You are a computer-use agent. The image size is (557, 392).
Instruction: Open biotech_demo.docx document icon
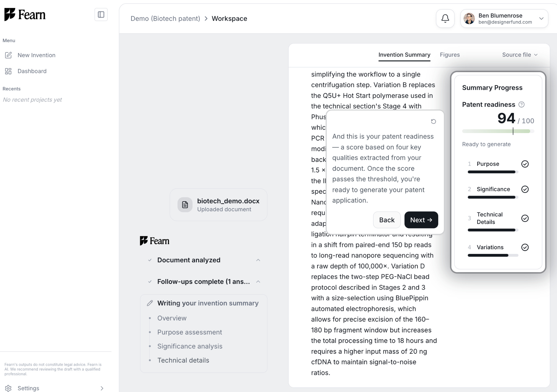(185, 205)
